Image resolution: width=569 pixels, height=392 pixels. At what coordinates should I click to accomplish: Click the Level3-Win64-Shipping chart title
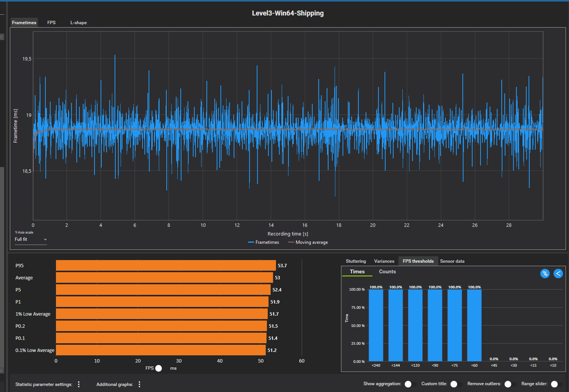coord(288,13)
